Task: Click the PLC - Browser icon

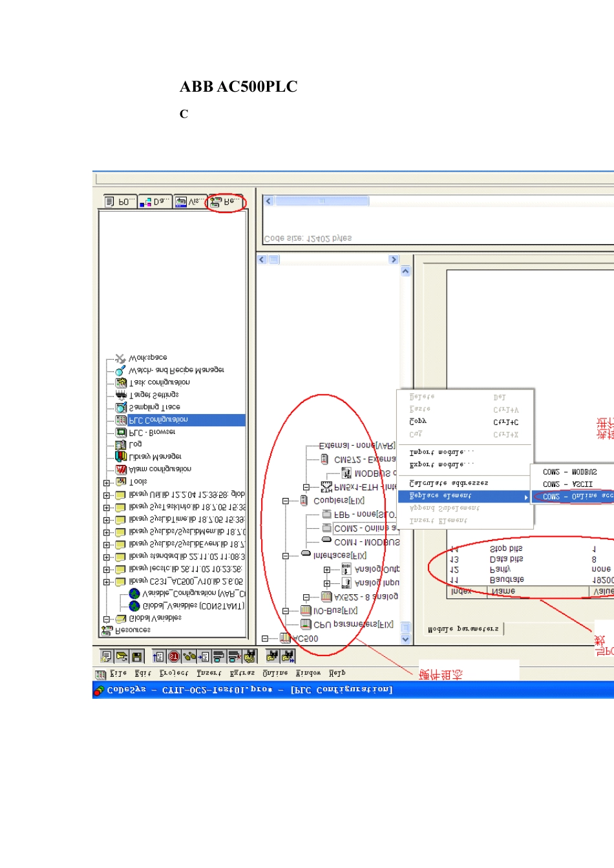Action: [121, 432]
